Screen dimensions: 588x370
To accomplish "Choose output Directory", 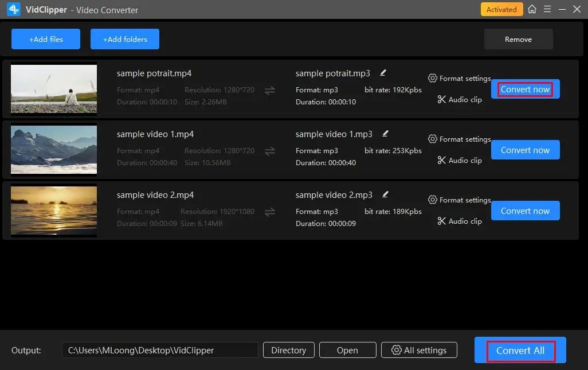I will point(289,350).
